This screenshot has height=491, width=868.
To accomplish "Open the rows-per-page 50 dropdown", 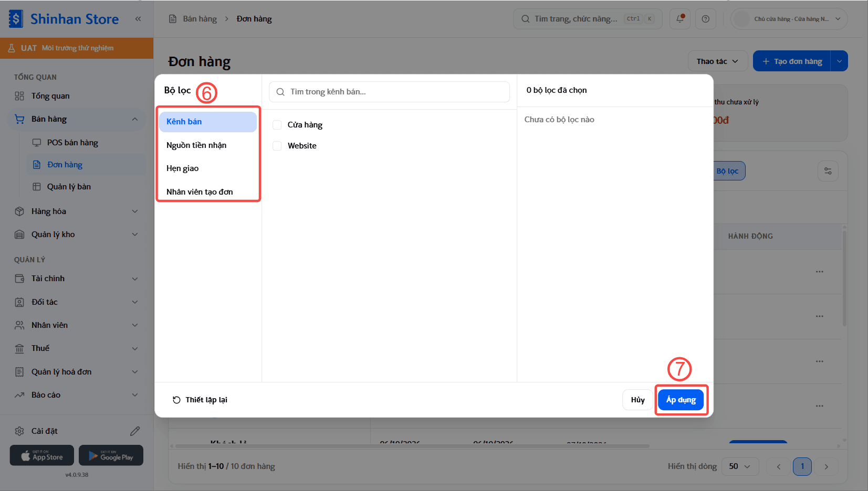I will 739,466.
